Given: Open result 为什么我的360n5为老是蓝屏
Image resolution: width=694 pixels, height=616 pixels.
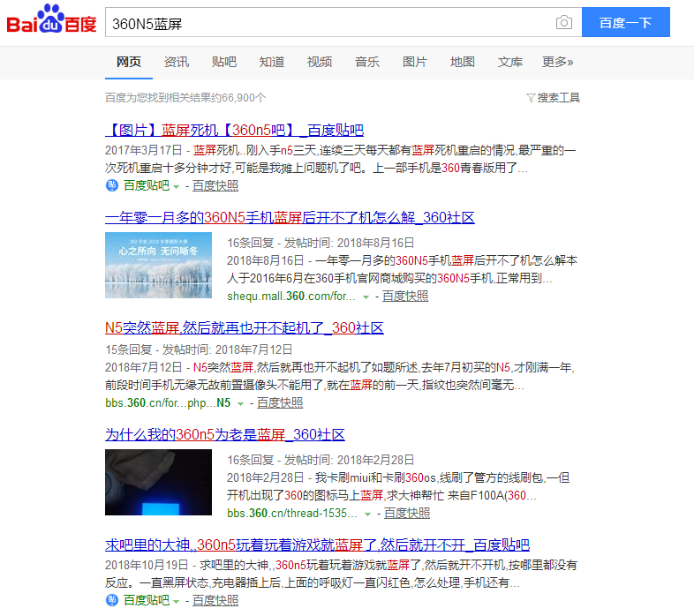Looking at the screenshot, I should 225,434.
